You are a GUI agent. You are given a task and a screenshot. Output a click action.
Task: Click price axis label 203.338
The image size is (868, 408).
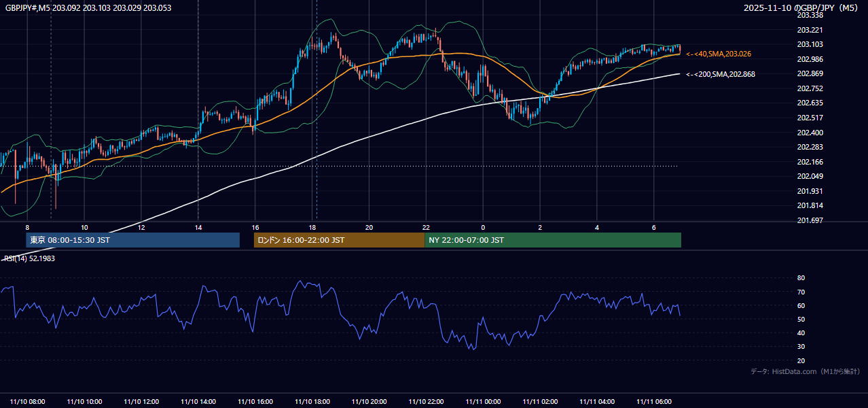810,15
